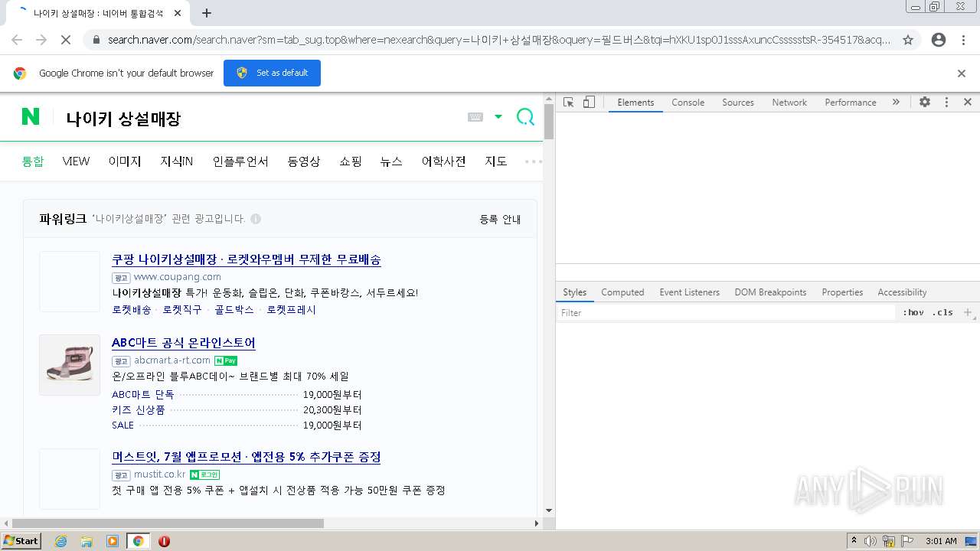Open the 쇼핑 tab

(351, 161)
